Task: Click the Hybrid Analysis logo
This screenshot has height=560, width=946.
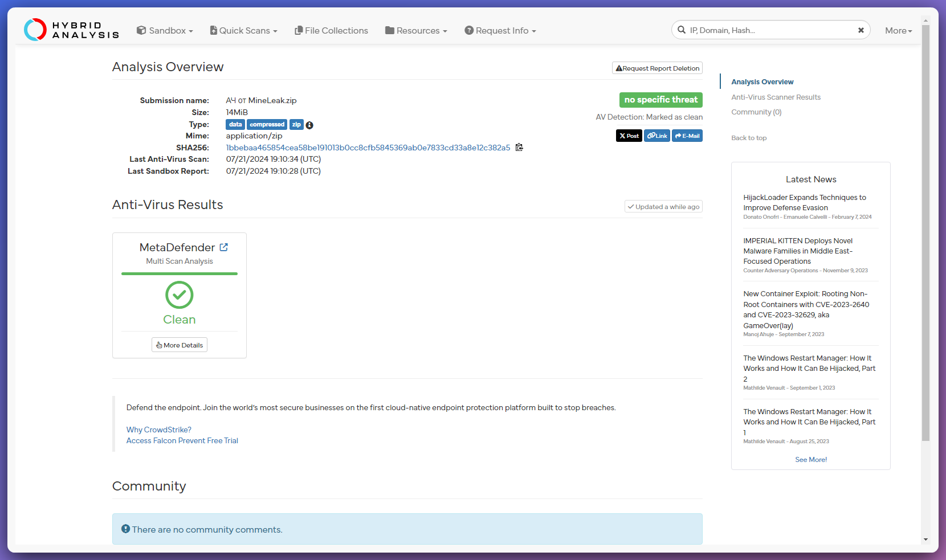Action: click(x=71, y=30)
